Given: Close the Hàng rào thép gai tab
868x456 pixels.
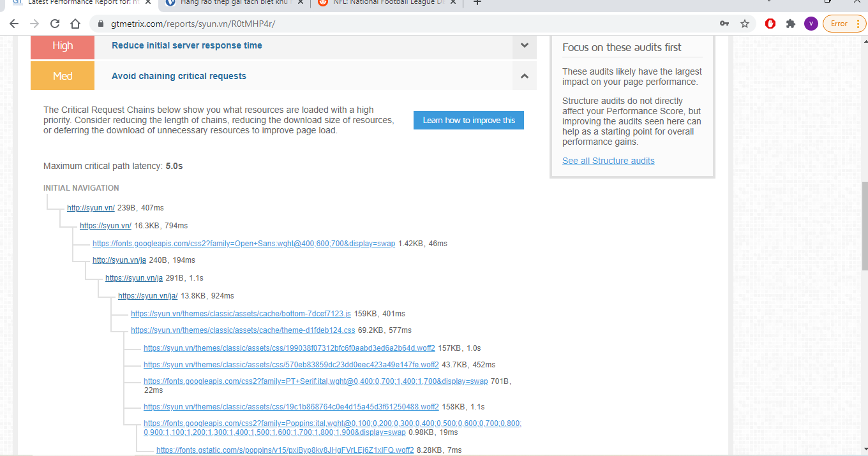Looking at the screenshot, I should click(x=301, y=3).
